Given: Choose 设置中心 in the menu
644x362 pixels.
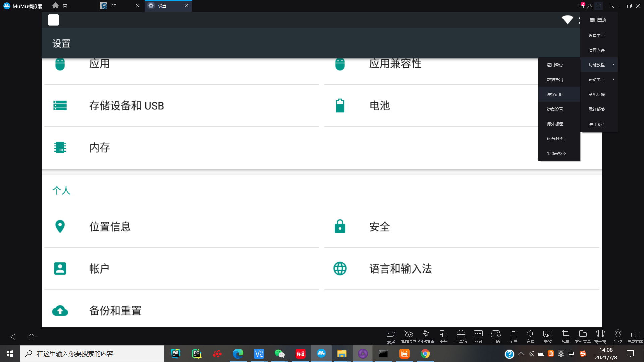Looking at the screenshot, I should [596, 35].
